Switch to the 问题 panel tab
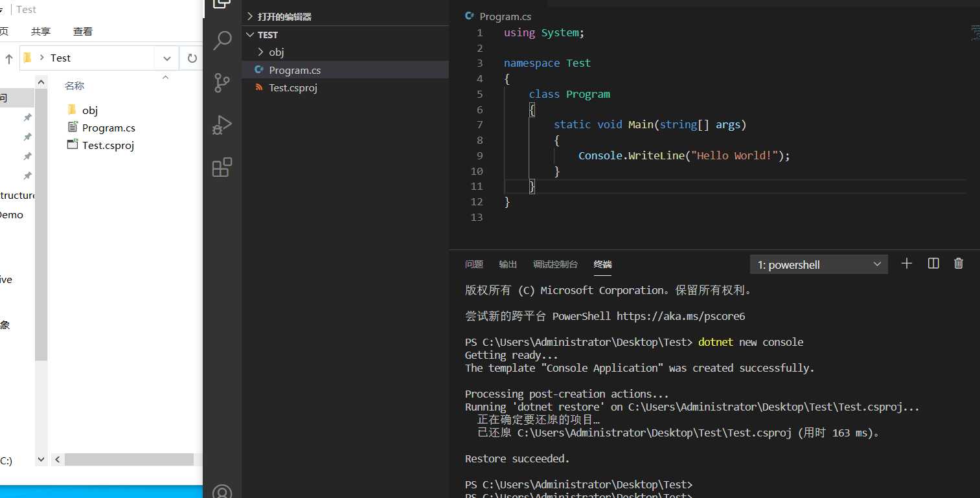Image resolution: width=980 pixels, height=498 pixels. (474, 264)
